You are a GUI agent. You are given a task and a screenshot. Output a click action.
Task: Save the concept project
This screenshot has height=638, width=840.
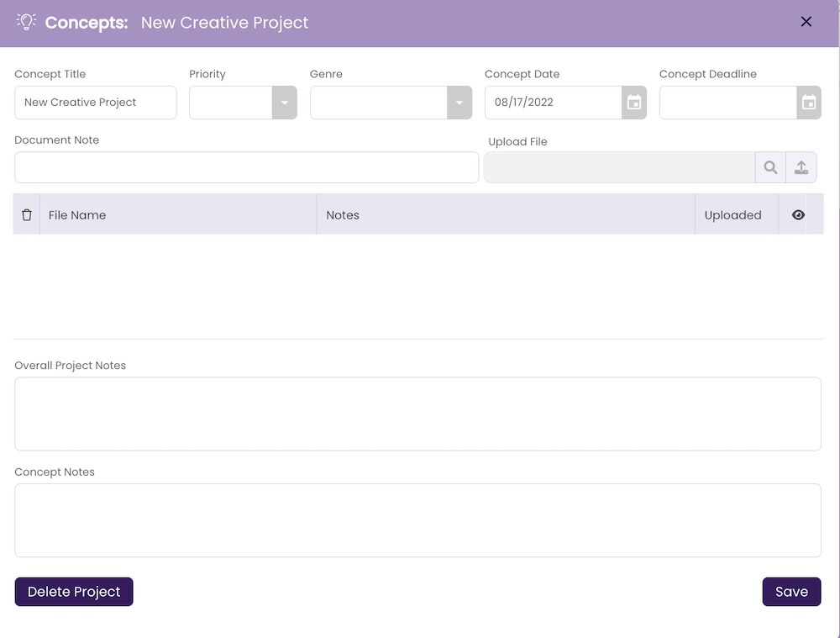point(791,592)
